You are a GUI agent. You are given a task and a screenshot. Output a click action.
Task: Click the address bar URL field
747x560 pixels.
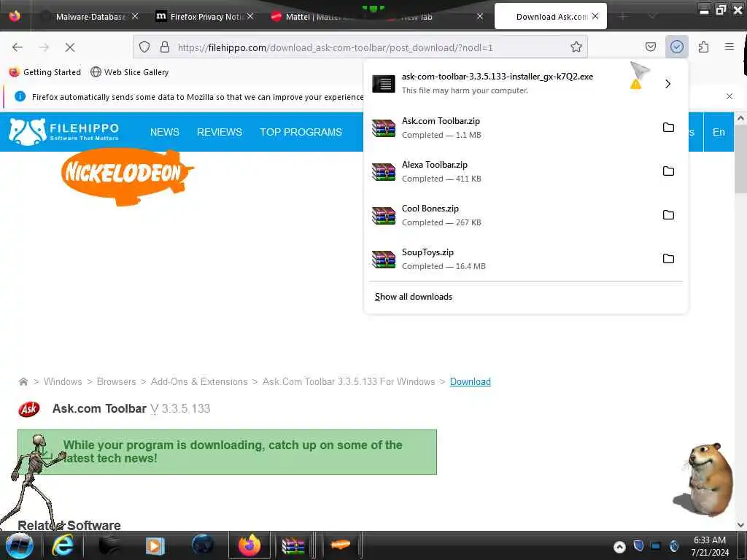tap(360, 47)
